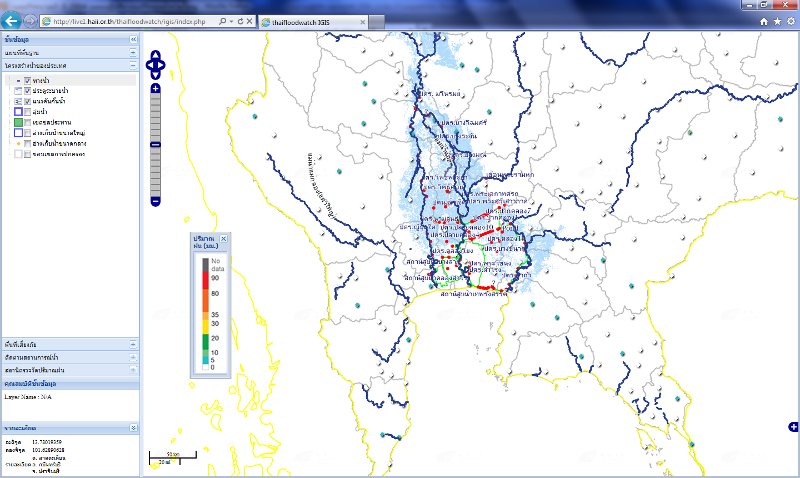The image size is (800, 478).
Task: Collapse the second sidebar panel header
Action: 133,51
